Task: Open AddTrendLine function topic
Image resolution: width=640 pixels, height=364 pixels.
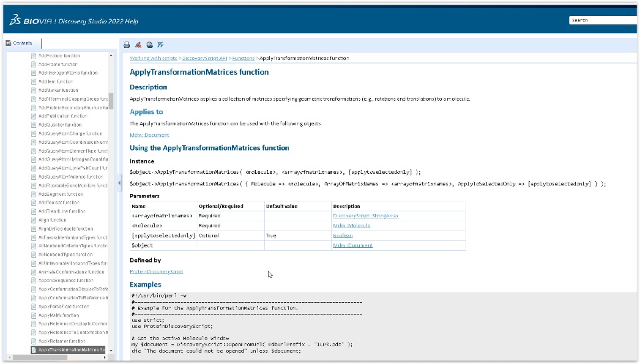Action: click(61, 212)
